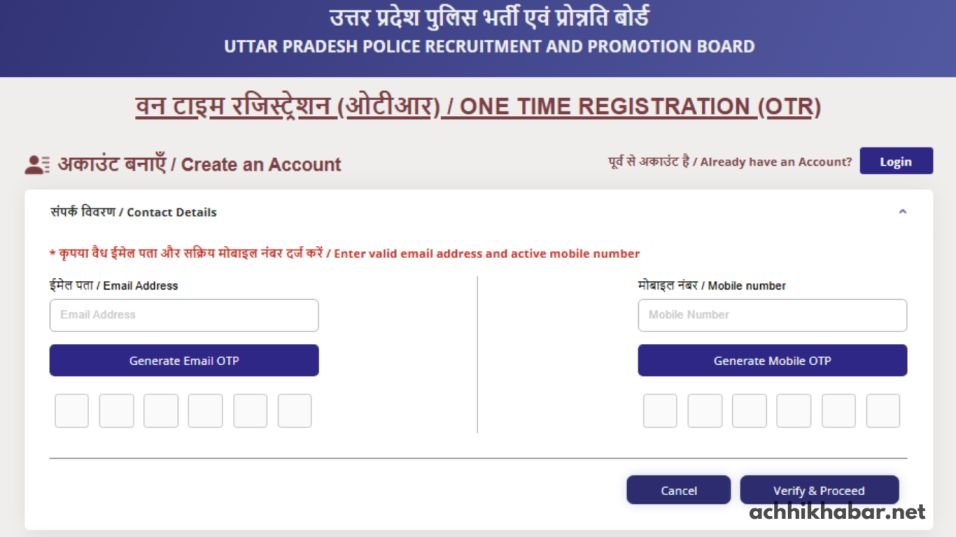Select the first mobile OTP digit box
Screen dimensions: 956x537
click(x=660, y=411)
